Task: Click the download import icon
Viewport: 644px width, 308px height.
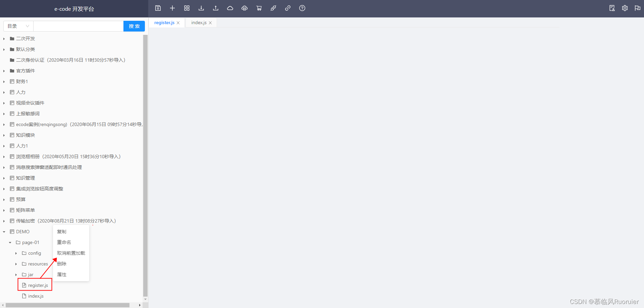Action: click(201, 8)
